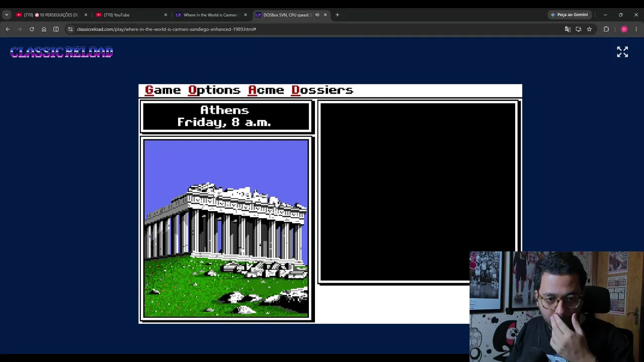Close the '(770) YouTube' tab
Screen dimensions: 644x362
(166, 15)
